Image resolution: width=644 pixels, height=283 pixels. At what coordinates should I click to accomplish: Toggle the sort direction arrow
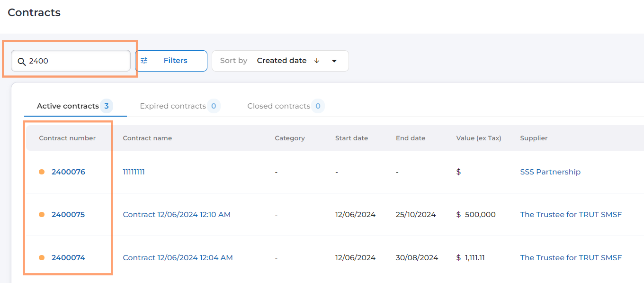pos(317,61)
